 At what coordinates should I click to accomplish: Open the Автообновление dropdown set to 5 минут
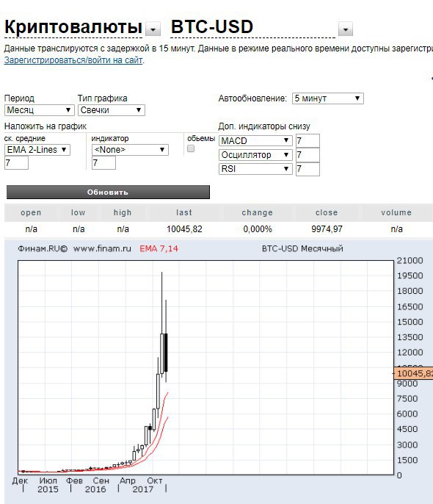point(328,98)
